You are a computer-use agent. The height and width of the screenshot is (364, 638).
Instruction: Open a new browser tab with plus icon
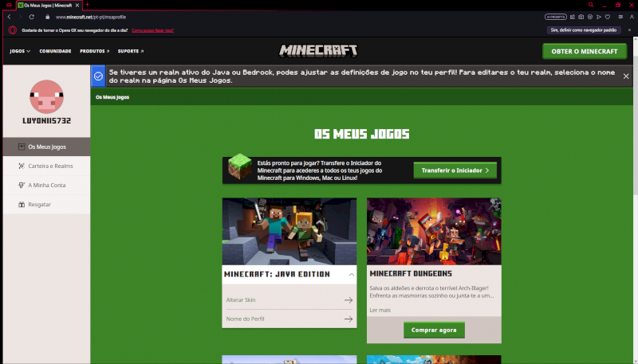[87, 5]
